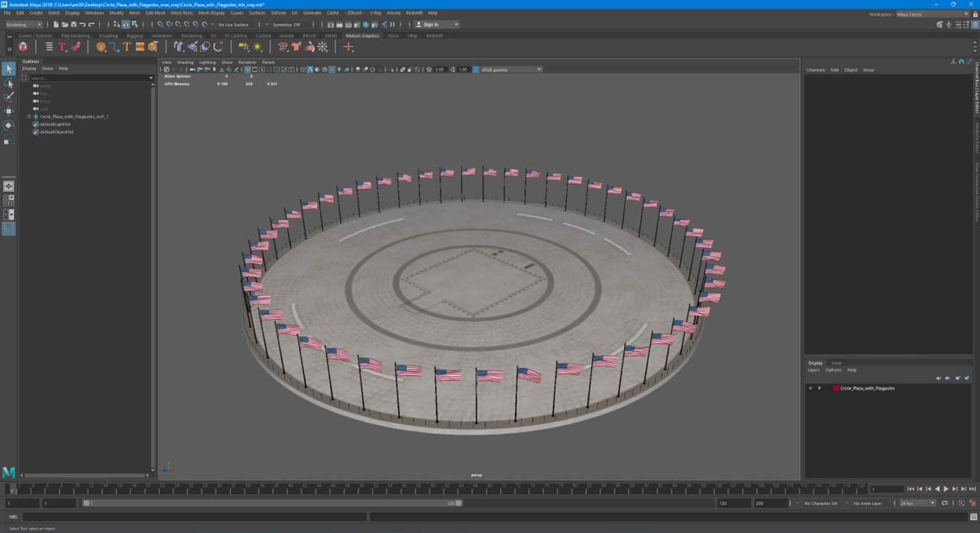Switch to the Rigging shelf tab
Screen dimensions: 980x533
(135, 36)
